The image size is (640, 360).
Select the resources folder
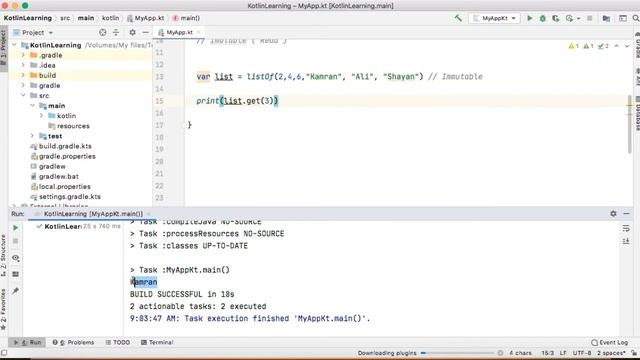73,126
